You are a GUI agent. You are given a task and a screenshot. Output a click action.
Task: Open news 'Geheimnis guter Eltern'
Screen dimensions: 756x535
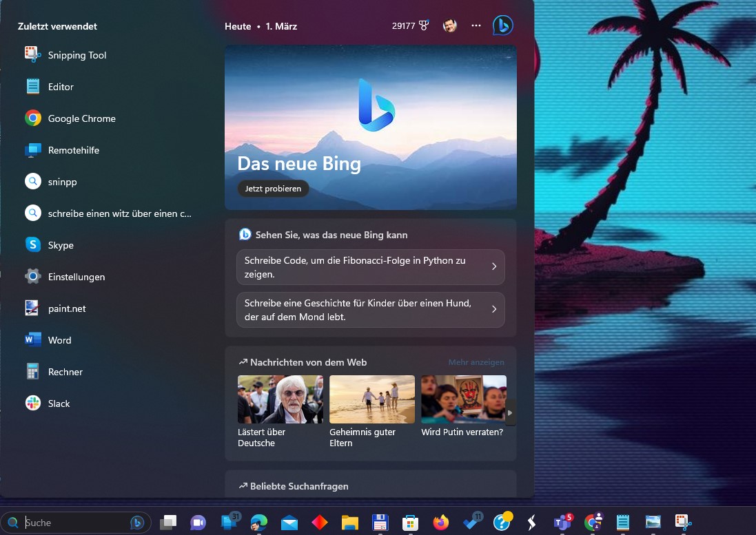pyautogui.click(x=371, y=412)
